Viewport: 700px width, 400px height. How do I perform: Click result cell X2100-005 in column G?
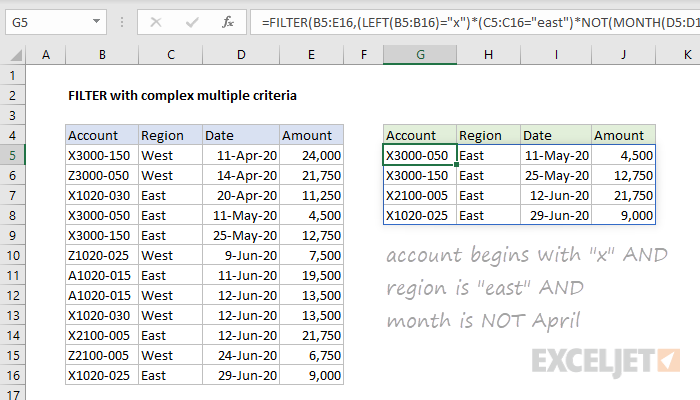point(420,196)
